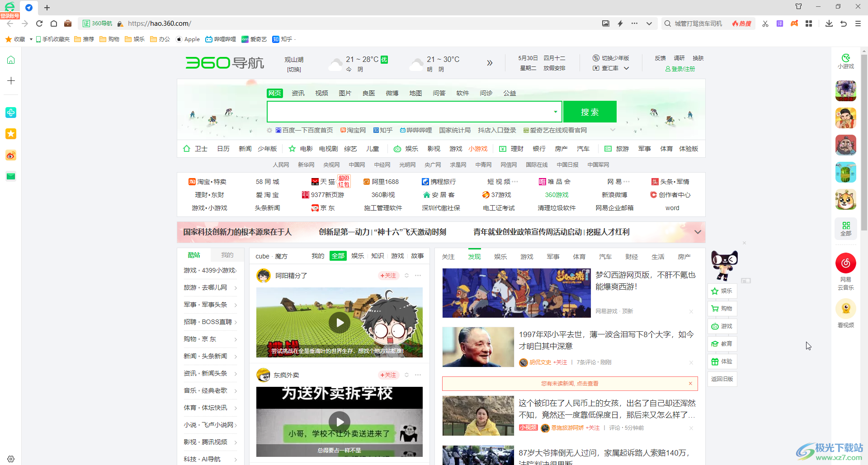Expand the 查汇率 dropdown arrow

(627, 68)
